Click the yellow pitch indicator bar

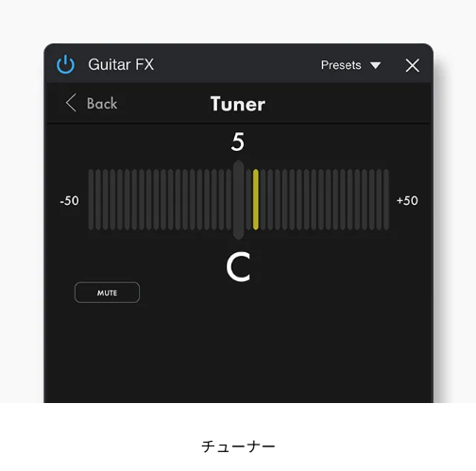pyautogui.click(x=256, y=199)
